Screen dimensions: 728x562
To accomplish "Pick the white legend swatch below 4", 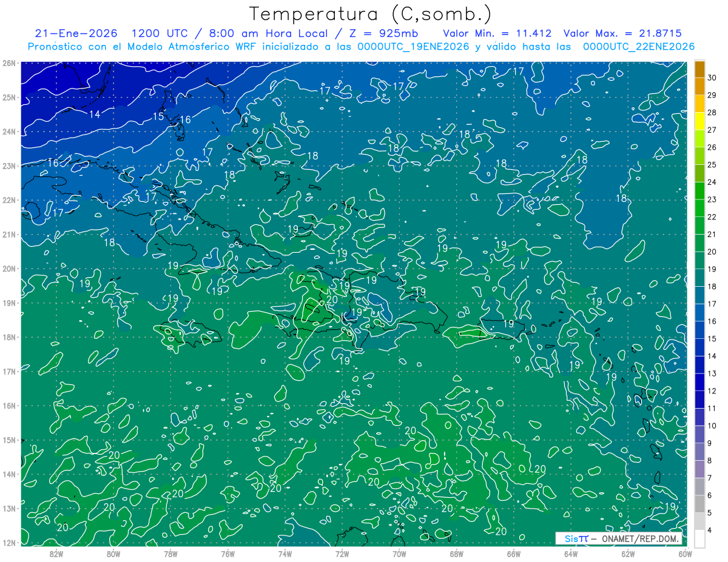I will click(699, 538).
